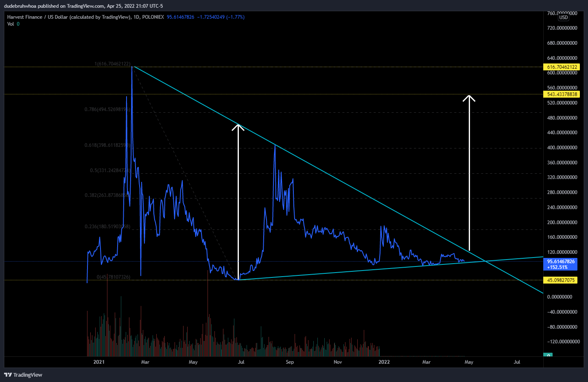Click the 480.00000000 tick on price axis

coord(562,118)
